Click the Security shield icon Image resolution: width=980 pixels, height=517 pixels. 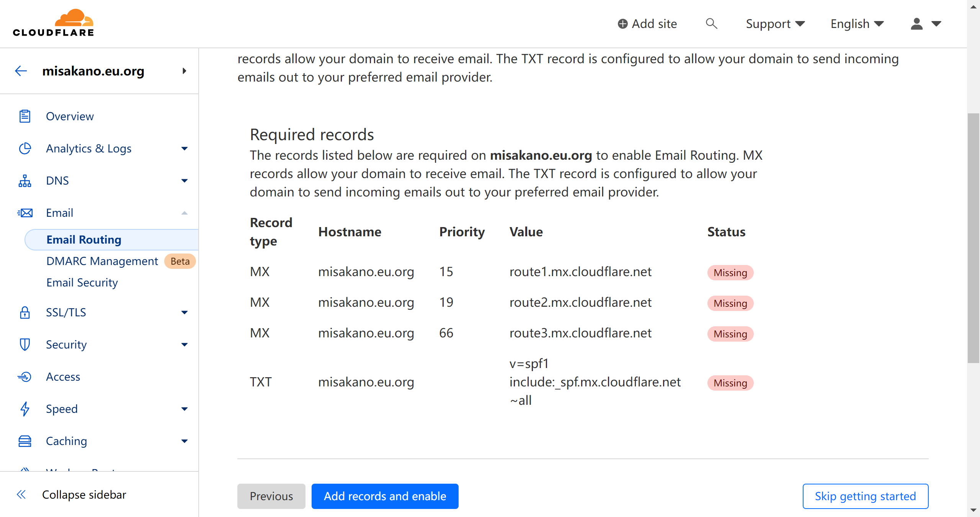tap(25, 344)
